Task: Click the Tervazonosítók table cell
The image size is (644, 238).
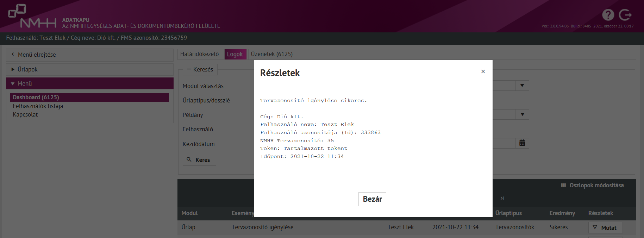Action: 515,227
